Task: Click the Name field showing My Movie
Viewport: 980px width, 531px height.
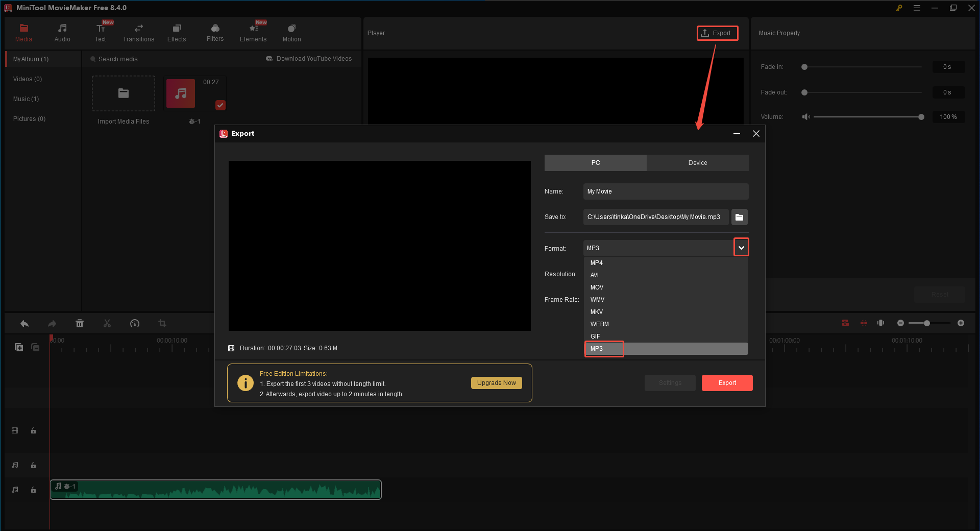Action: (x=665, y=191)
